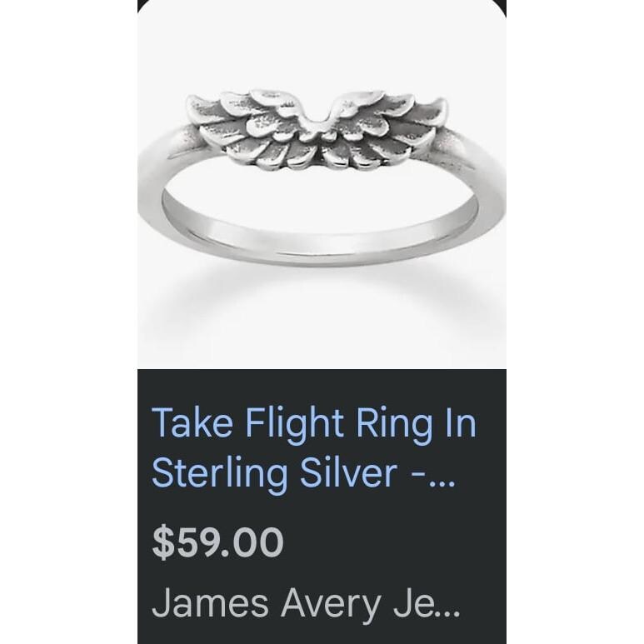Click the dollar sign in the price
Screen dimensions: 644x644
(x=163, y=542)
